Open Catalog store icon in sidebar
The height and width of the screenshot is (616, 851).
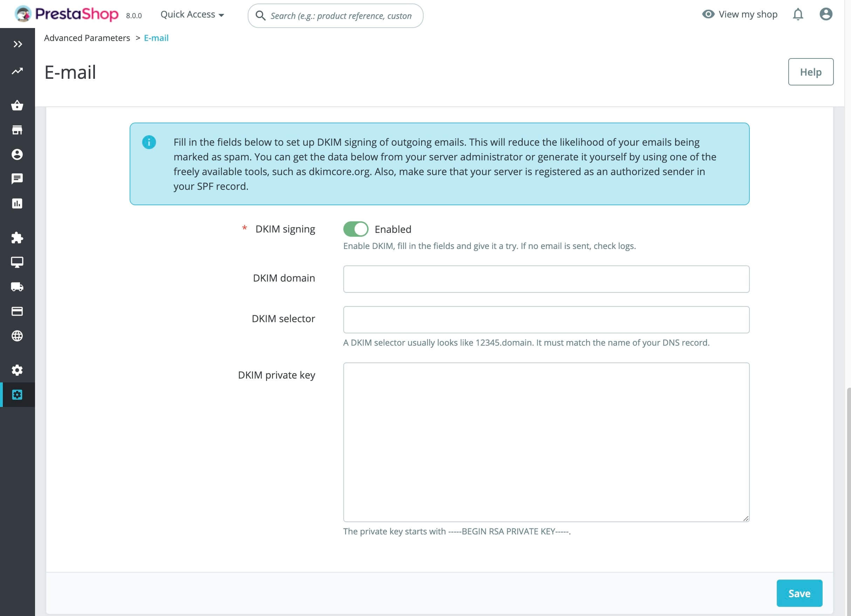(x=17, y=130)
